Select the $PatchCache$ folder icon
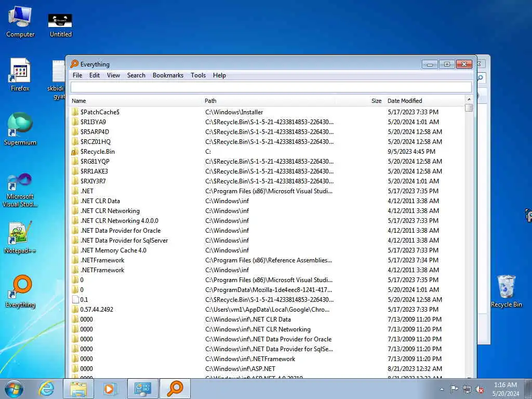The image size is (532, 399). (x=75, y=112)
